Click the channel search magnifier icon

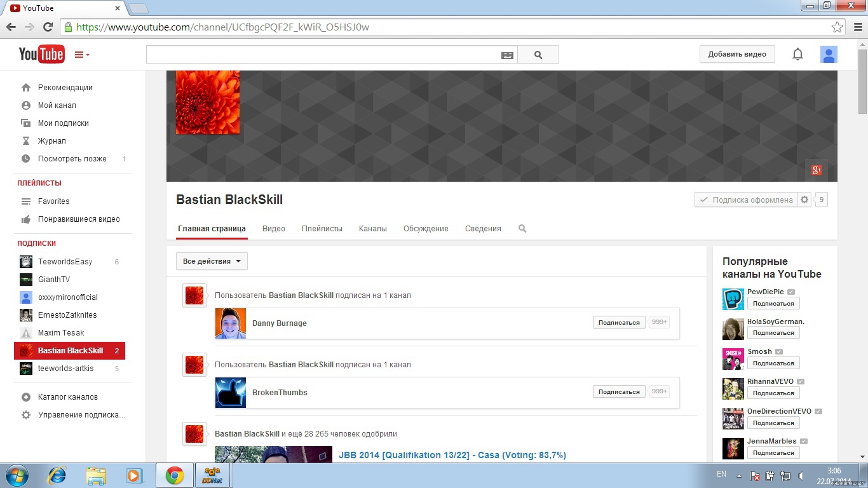coord(522,229)
